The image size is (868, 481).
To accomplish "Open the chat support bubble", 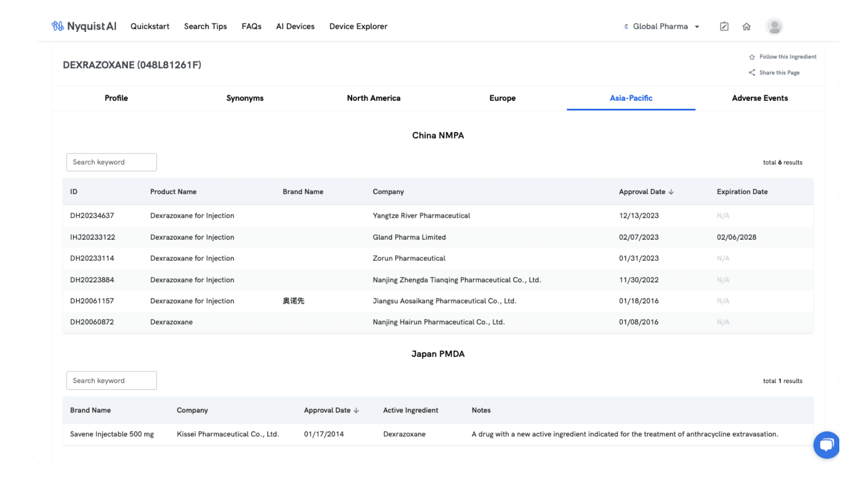I will pos(826,444).
